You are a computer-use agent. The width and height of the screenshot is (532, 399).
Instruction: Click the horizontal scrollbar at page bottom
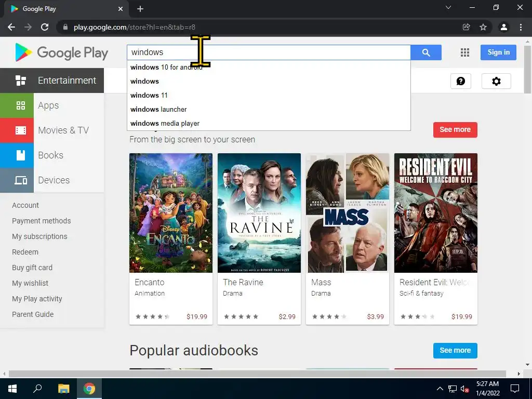(257, 374)
